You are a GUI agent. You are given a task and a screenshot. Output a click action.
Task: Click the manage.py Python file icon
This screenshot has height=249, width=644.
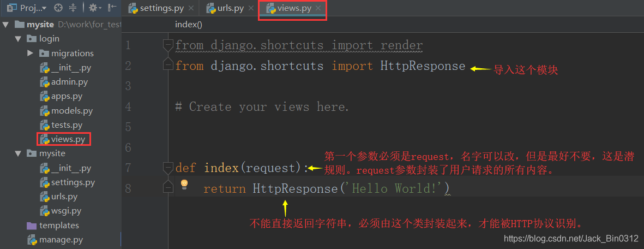(33, 240)
